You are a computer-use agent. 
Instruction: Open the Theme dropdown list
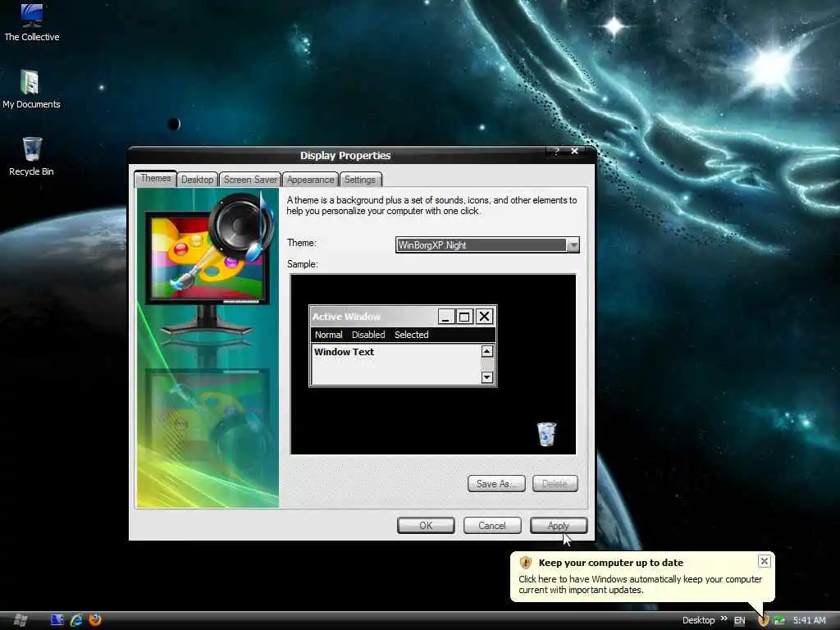click(573, 245)
